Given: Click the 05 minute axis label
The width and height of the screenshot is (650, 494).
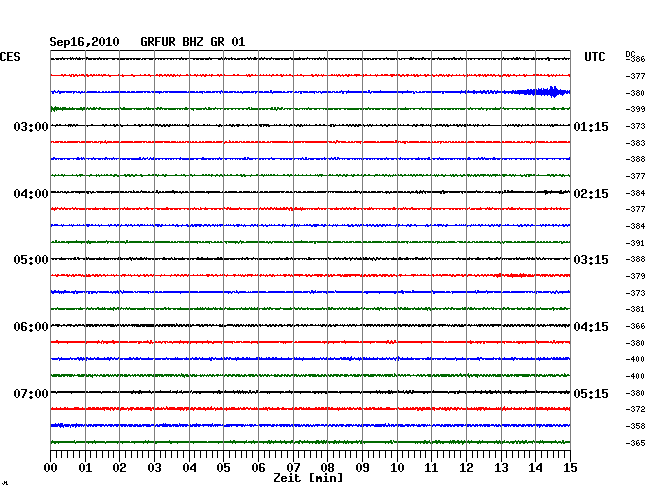Looking at the screenshot, I should [x=223, y=468].
